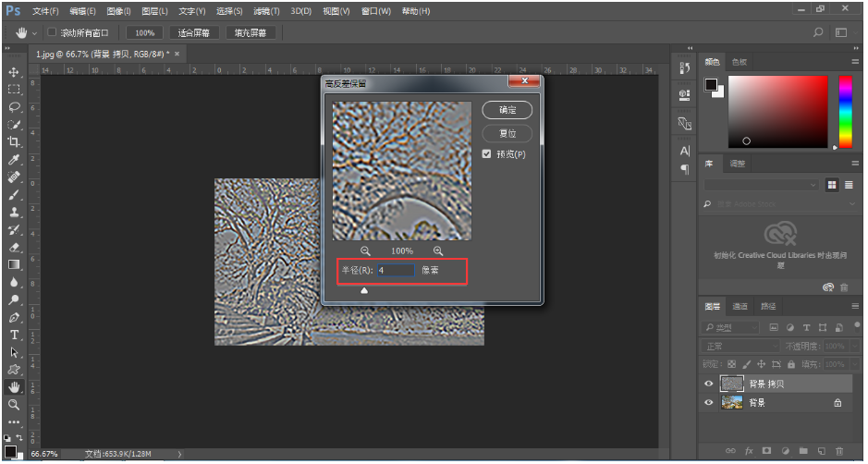Select the Move tool in the toolbar
The height and width of the screenshot is (464, 868).
pyautogui.click(x=14, y=72)
